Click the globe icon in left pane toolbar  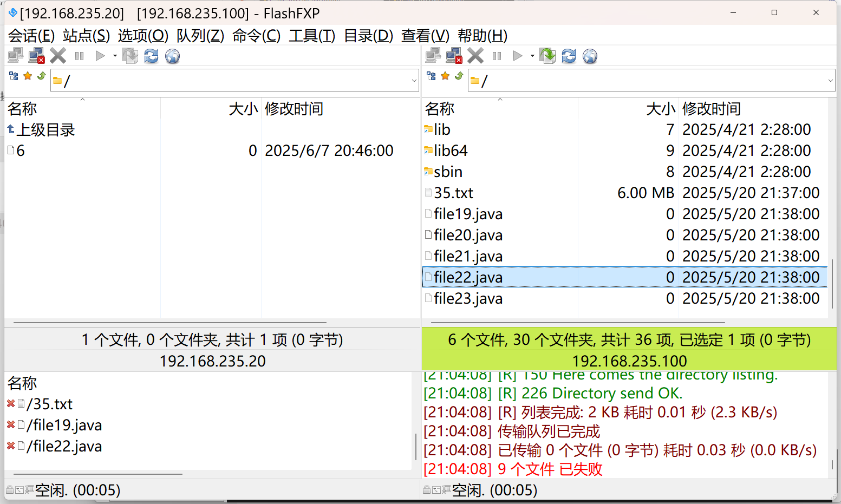coord(172,56)
